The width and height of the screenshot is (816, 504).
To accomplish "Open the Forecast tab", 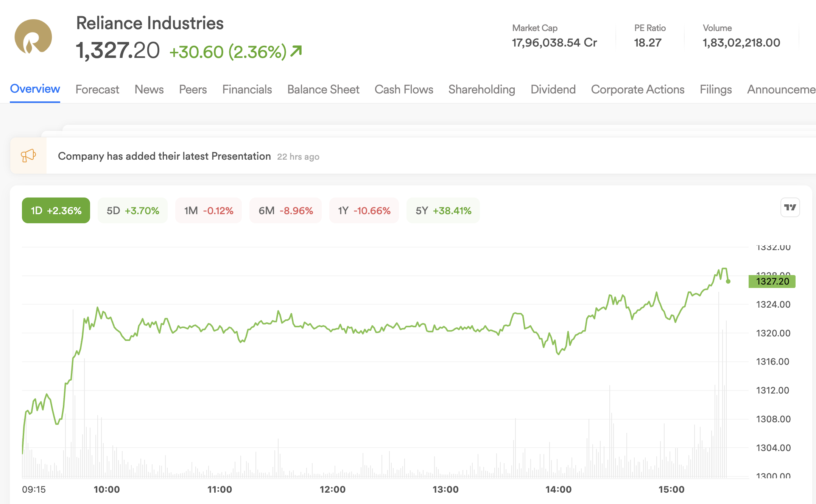I will pyautogui.click(x=97, y=89).
